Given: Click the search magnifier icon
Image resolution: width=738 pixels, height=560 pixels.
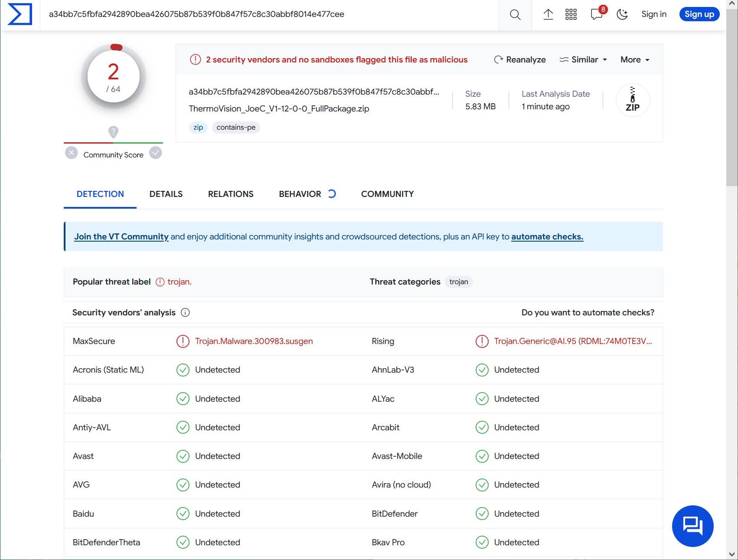Looking at the screenshot, I should 515,15.
